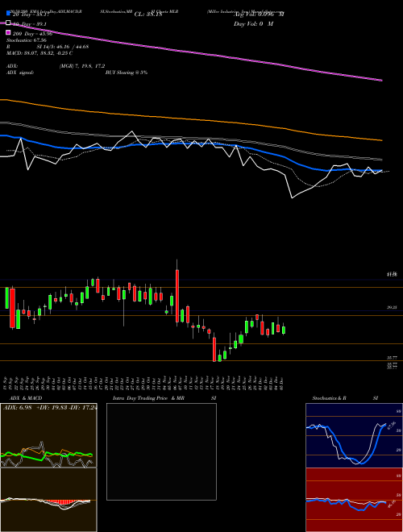Image resolution: width=403 pixels, height=532 pixels.
Task: Select the 'CL: 38.18' closing price text
Action: point(148,14)
